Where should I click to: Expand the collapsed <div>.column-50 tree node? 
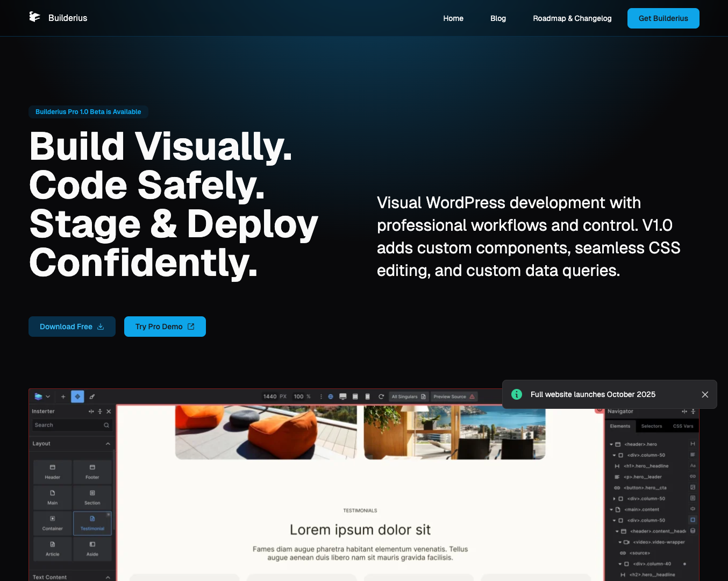615,498
